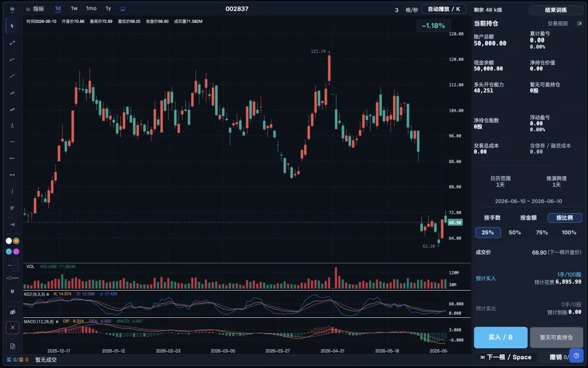This screenshot has height=368, width=588.
Task: Open KDJ indicator settings gear
Action: coord(47,294)
